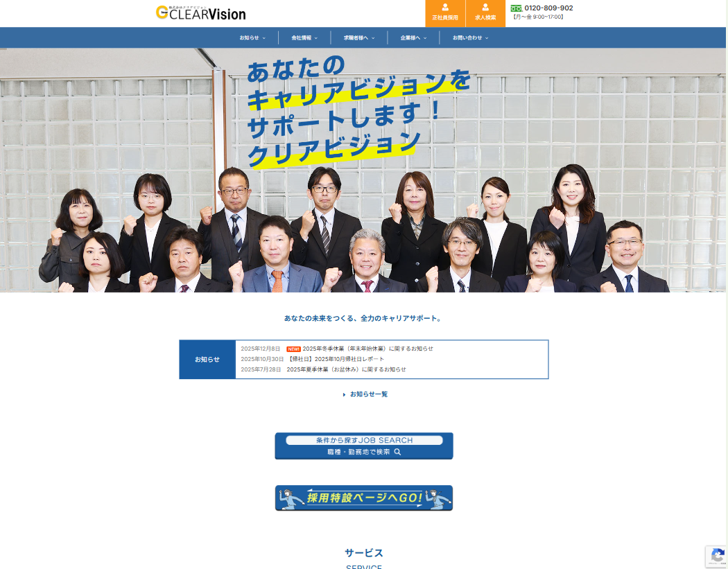This screenshot has height=569, width=728.
Task: Click the blue お知らせ label box
Action: point(207,359)
